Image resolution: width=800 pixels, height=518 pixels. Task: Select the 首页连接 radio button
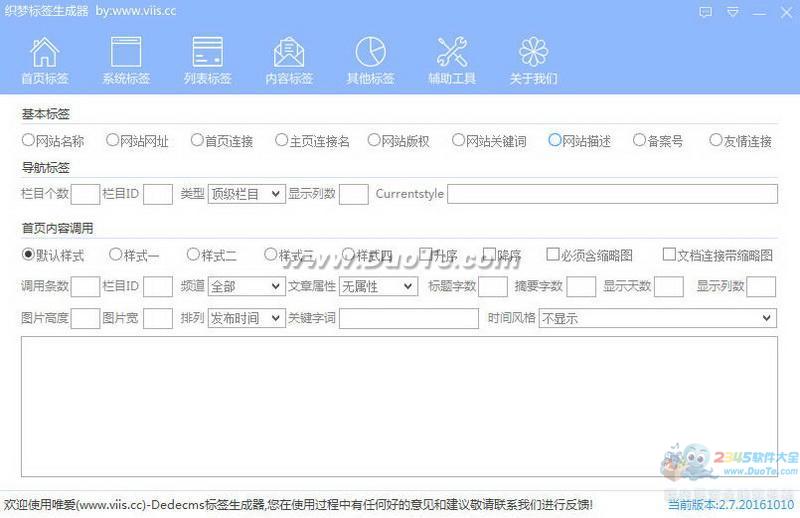tap(197, 140)
